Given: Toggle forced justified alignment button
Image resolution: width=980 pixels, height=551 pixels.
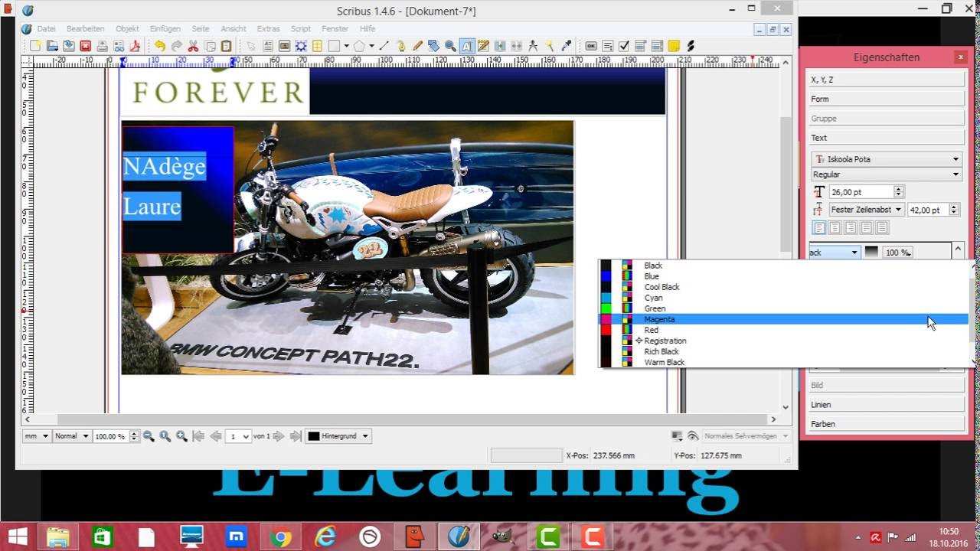Looking at the screenshot, I should point(882,228).
